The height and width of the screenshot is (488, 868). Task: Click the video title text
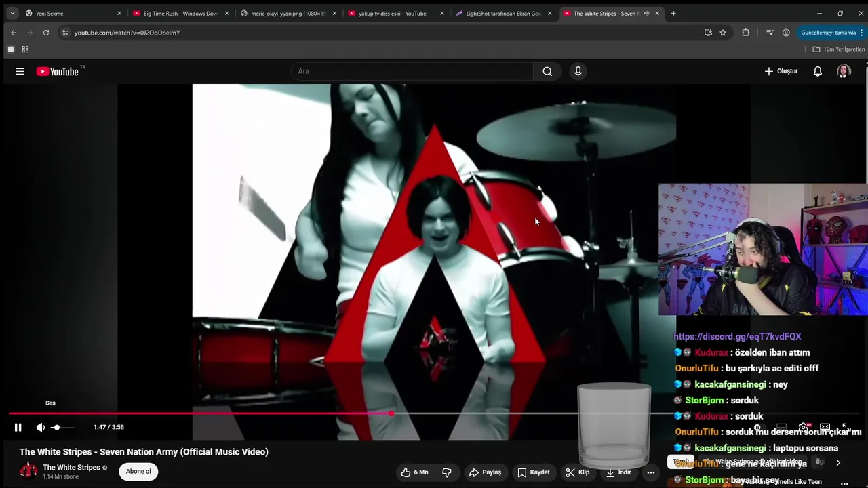pyautogui.click(x=144, y=452)
